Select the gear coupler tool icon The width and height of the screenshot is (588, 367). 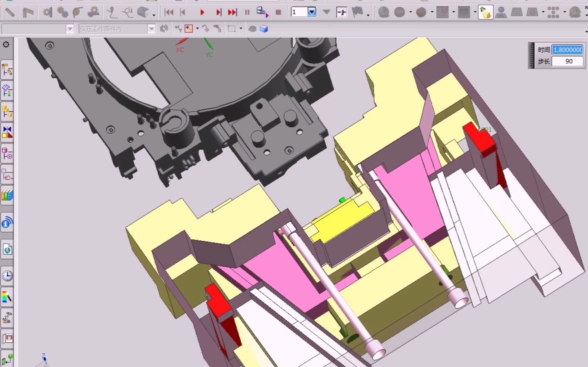click(x=63, y=12)
